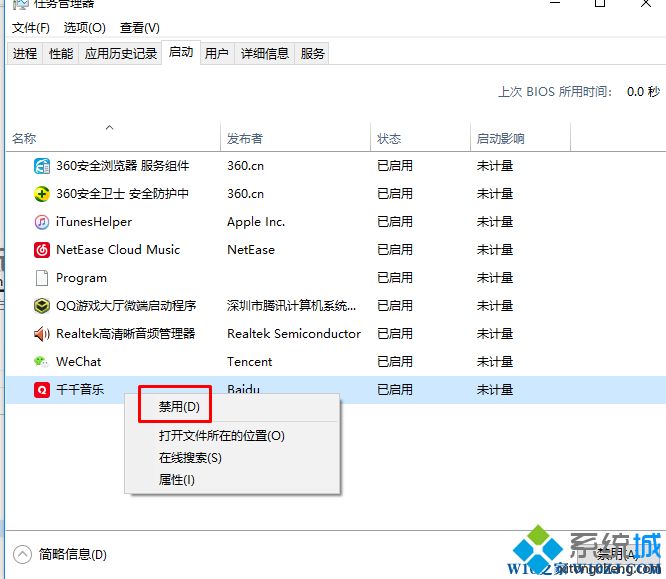Select the NetEase Cloud Music entry name
This screenshot has width=666, height=579.
118,250
